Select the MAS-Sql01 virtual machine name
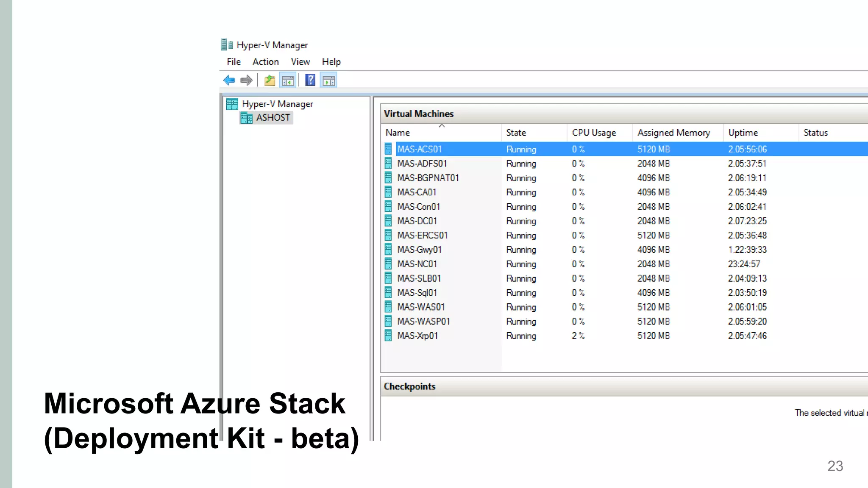 click(x=417, y=293)
